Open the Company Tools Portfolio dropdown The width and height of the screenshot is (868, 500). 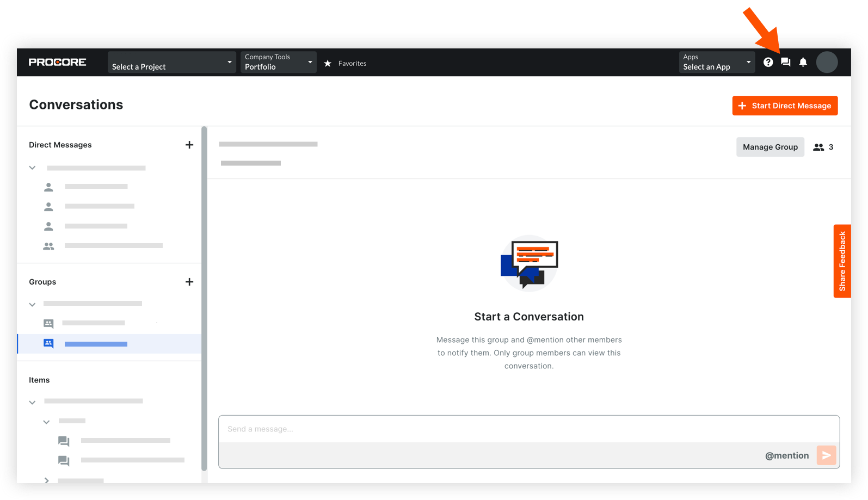[278, 62]
